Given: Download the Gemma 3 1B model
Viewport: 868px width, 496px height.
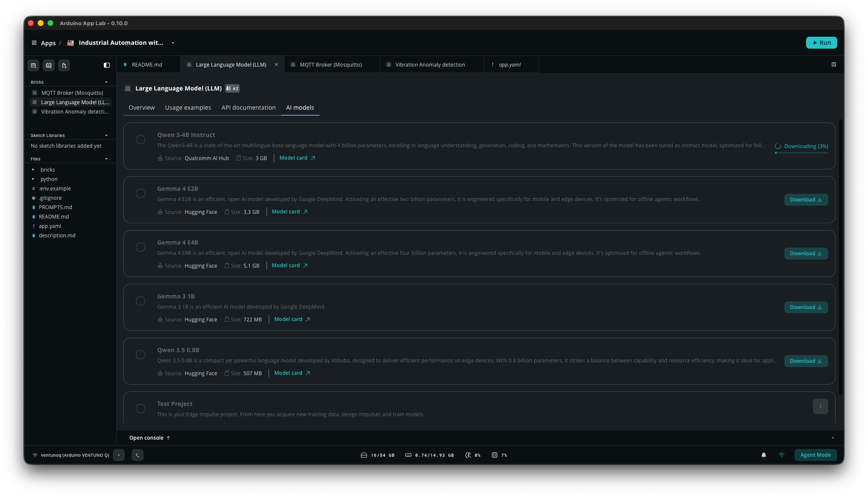Looking at the screenshot, I should (x=806, y=307).
